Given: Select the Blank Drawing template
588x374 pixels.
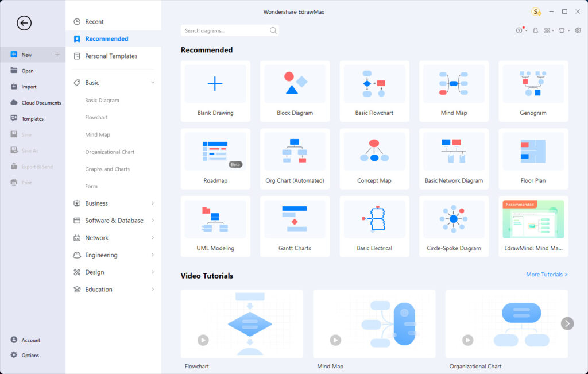Looking at the screenshot, I should click(x=215, y=91).
